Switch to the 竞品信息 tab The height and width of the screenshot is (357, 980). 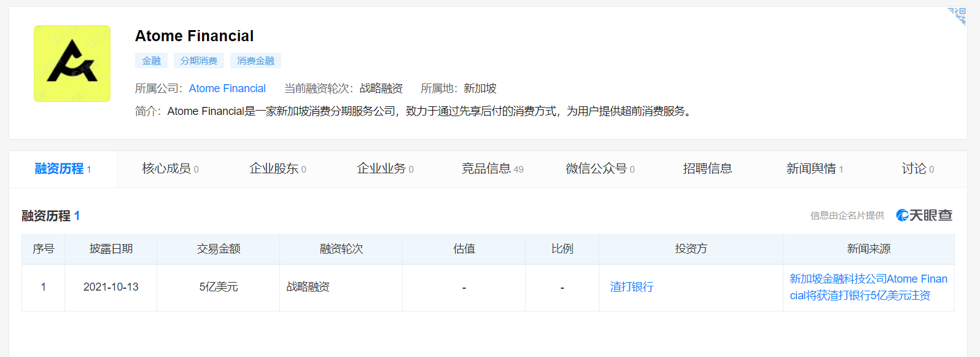[x=492, y=169]
